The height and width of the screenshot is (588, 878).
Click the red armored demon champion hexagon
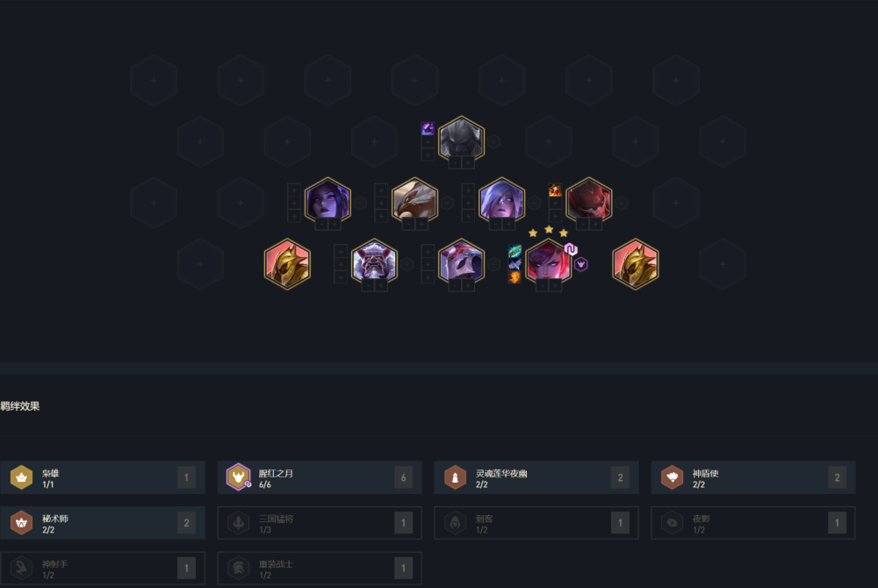click(588, 202)
